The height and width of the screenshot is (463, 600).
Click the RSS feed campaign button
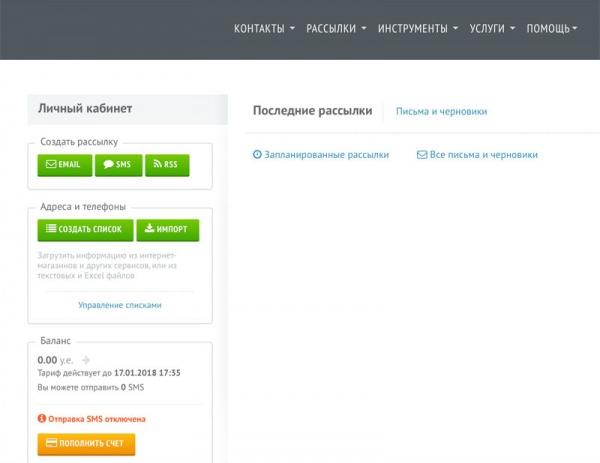pyautogui.click(x=167, y=165)
